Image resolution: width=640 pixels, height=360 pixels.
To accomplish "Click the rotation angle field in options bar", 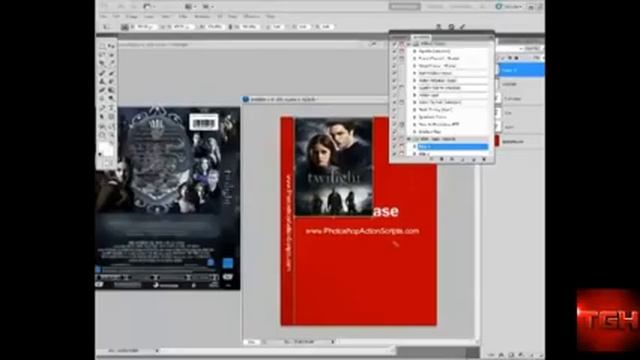I will (x=277, y=27).
